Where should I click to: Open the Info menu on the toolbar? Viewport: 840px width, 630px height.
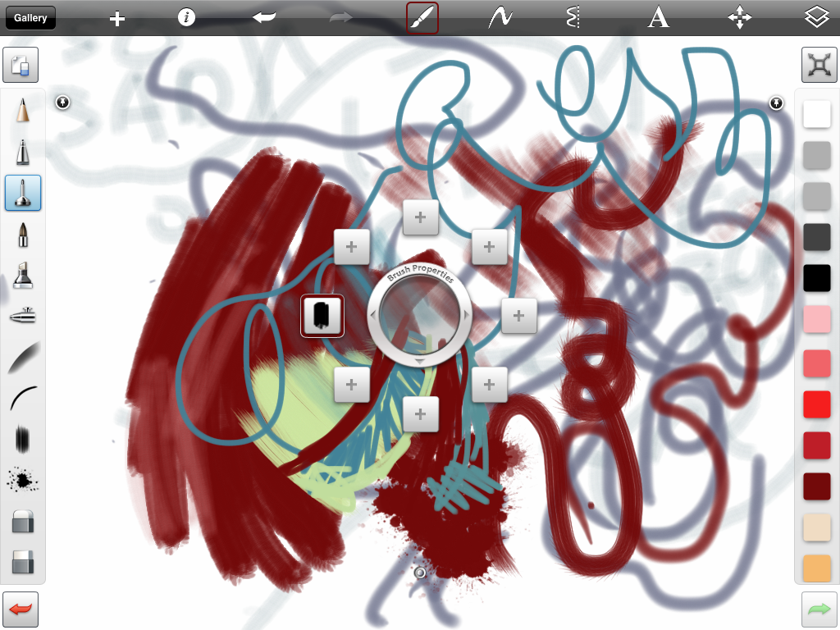point(186,17)
